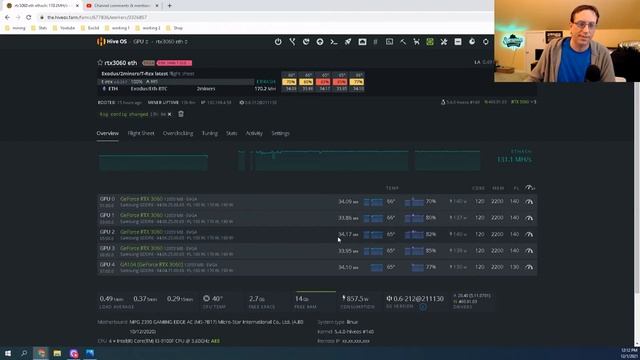Click the white square icon in toolbar
The height and width of the screenshot is (360, 640).
458,42
